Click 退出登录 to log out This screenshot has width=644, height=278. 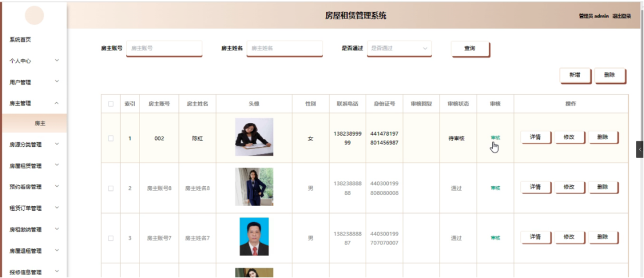pyautogui.click(x=621, y=16)
